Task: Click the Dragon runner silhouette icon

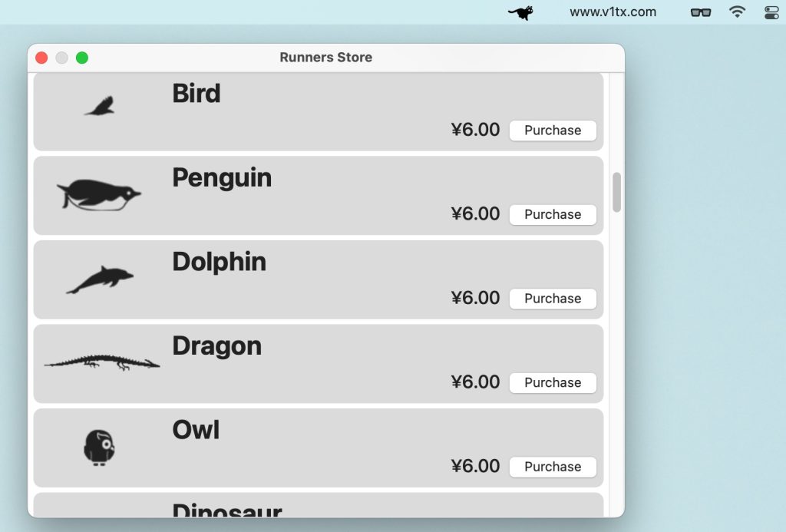Action: [x=102, y=362]
